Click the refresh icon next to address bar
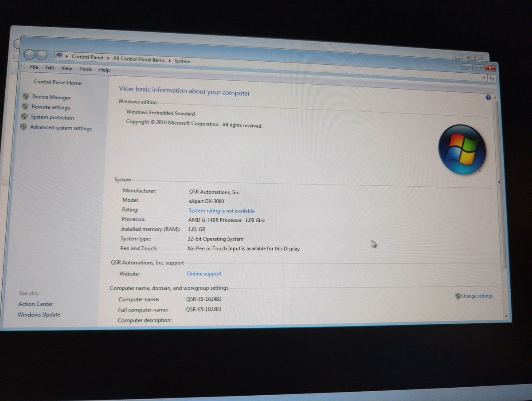This screenshot has height=401, width=532. coord(492,79)
